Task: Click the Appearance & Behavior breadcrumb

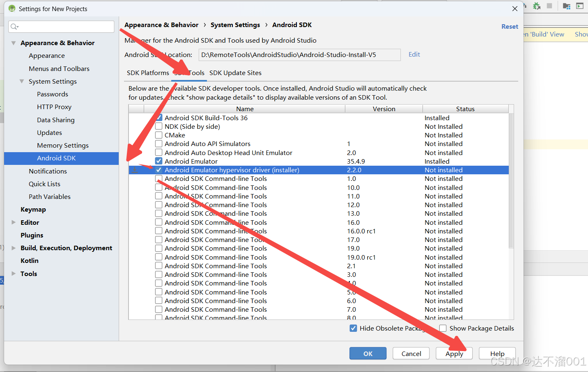Action: (161, 25)
